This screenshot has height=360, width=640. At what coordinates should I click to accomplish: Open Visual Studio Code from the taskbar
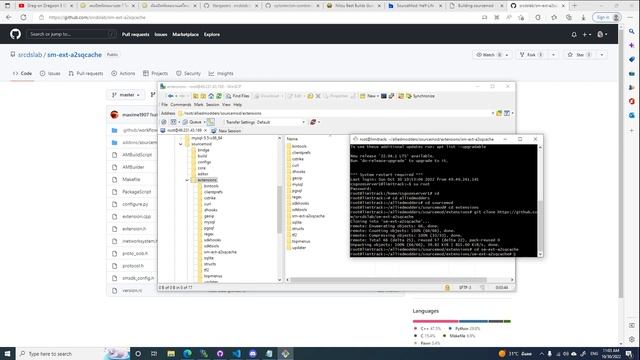[x=236, y=354]
